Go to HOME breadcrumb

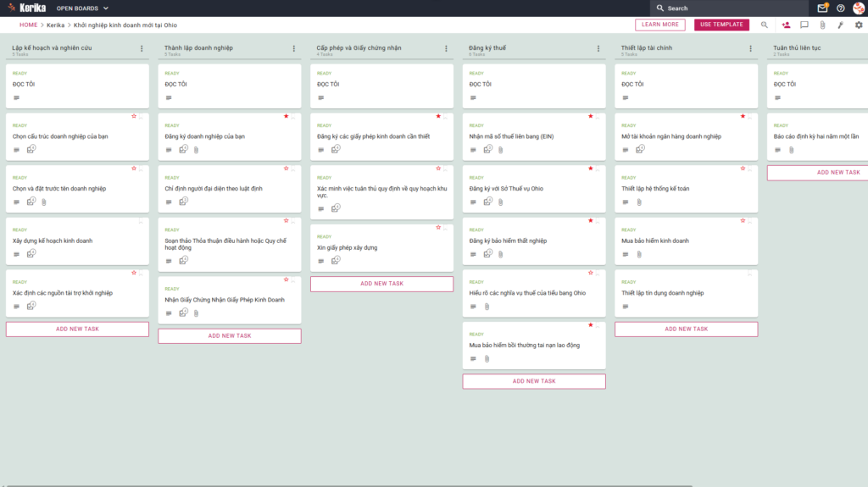[28, 25]
